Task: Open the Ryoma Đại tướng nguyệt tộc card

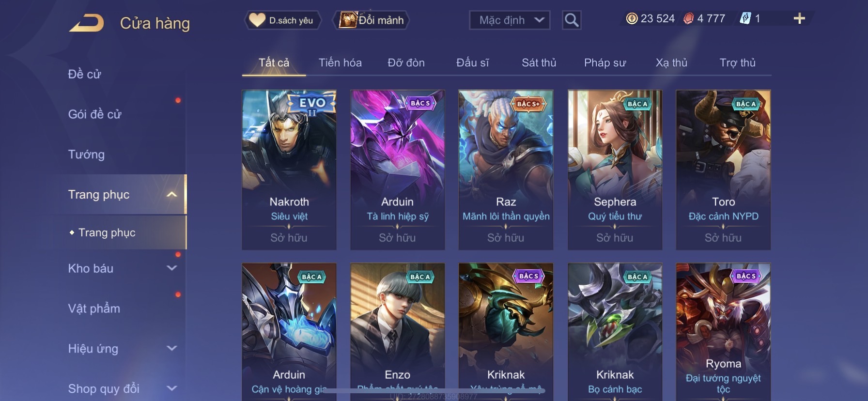Action: click(723, 332)
